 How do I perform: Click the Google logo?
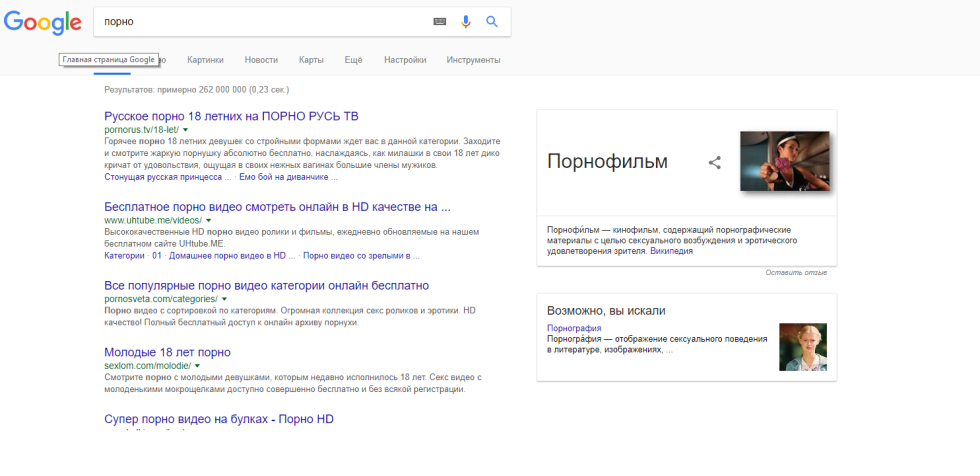(42, 22)
